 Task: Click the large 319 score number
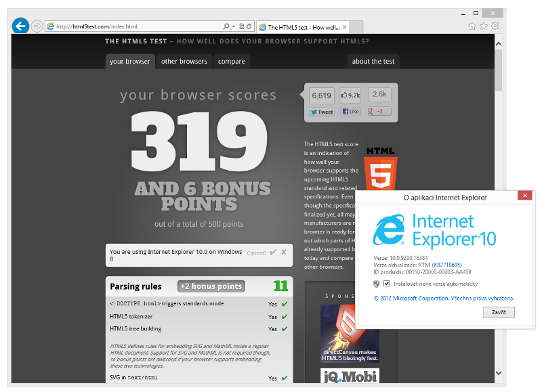[199, 141]
